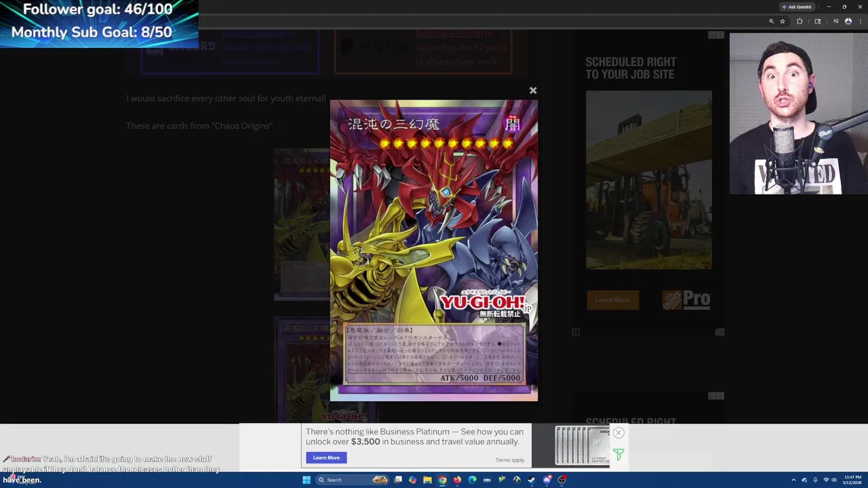Image resolution: width=868 pixels, height=488 pixels.
Task: Close the card image lightbox
Action: coord(533,90)
